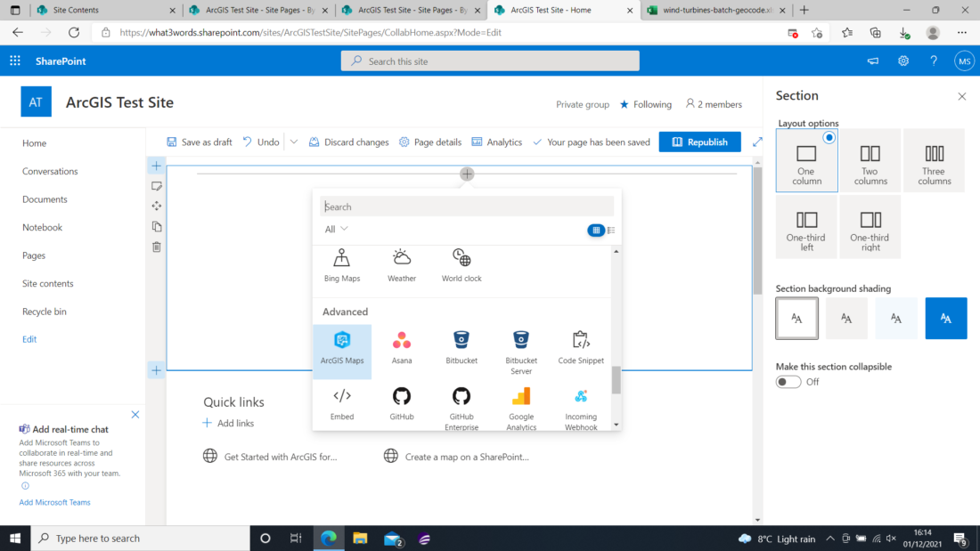Viewport: 980px width, 551px height.
Task: Select One column layout option
Action: click(806, 160)
